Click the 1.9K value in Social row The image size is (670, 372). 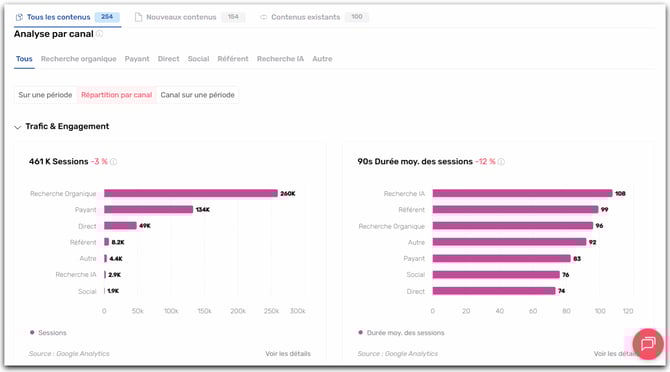[113, 291]
